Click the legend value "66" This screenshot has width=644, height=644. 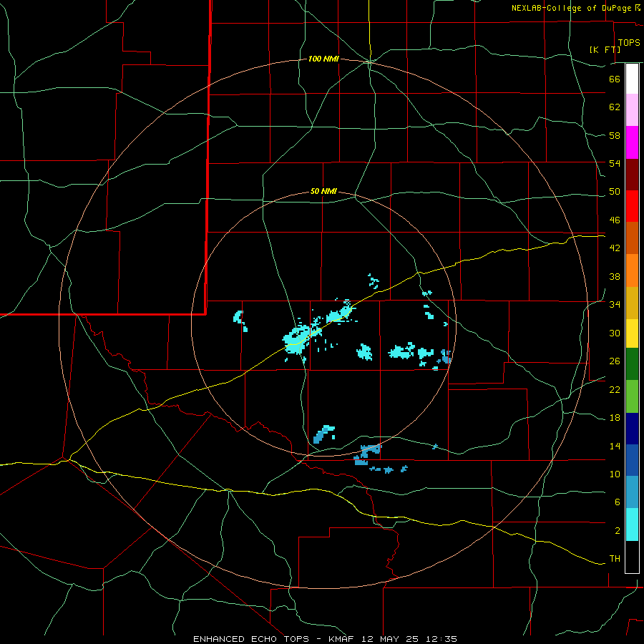click(615, 79)
